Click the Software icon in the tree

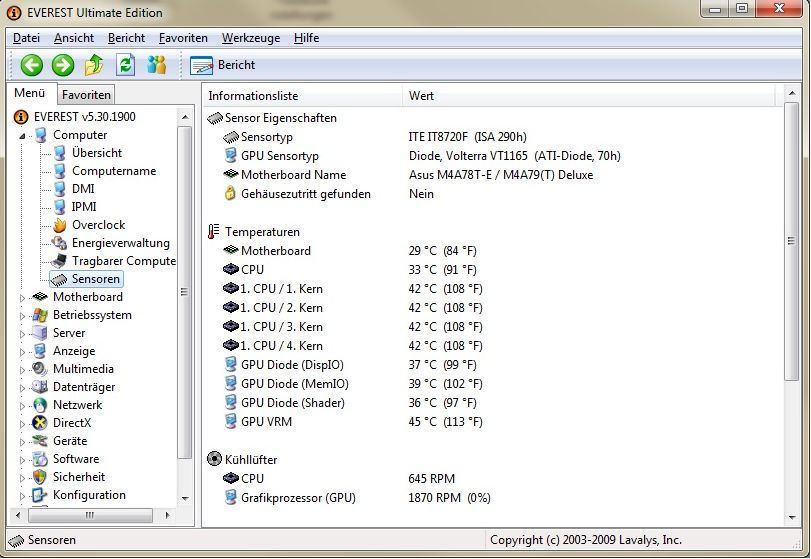click(x=40, y=459)
